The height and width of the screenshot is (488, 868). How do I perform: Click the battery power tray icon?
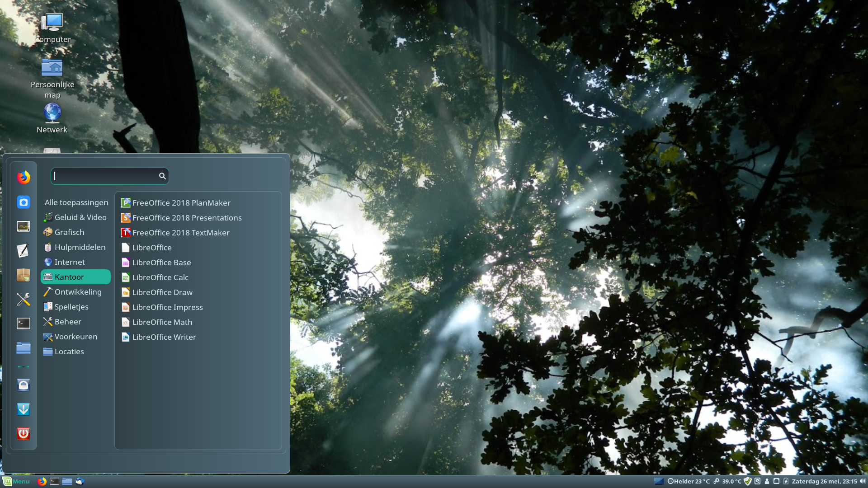[786, 481]
